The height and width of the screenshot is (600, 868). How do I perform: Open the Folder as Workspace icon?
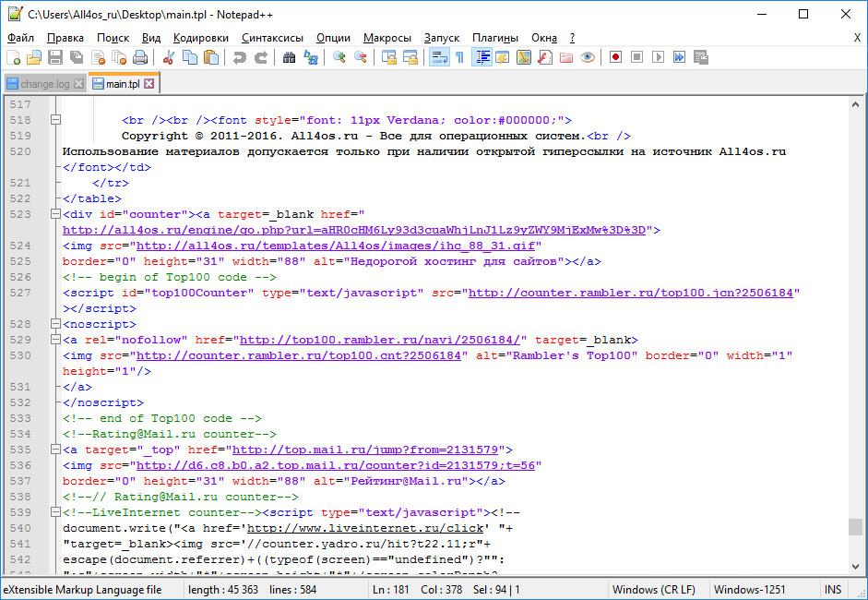pyautogui.click(x=565, y=57)
